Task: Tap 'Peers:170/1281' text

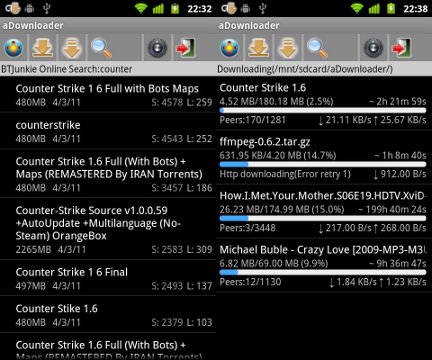Action: tap(252, 120)
